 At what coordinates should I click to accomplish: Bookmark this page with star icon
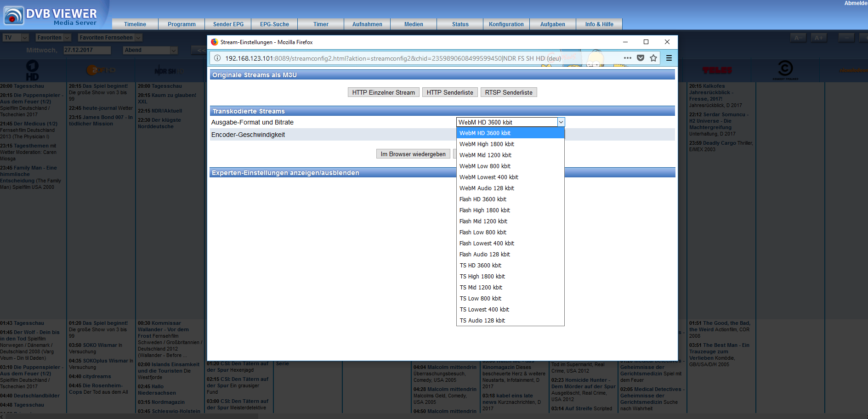(x=653, y=58)
